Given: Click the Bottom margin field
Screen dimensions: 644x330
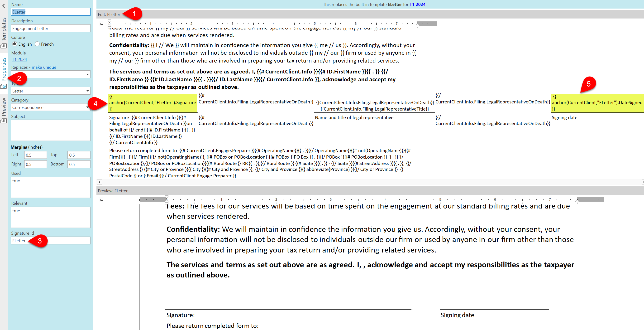Looking at the screenshot, I should (x=79, y=164).
